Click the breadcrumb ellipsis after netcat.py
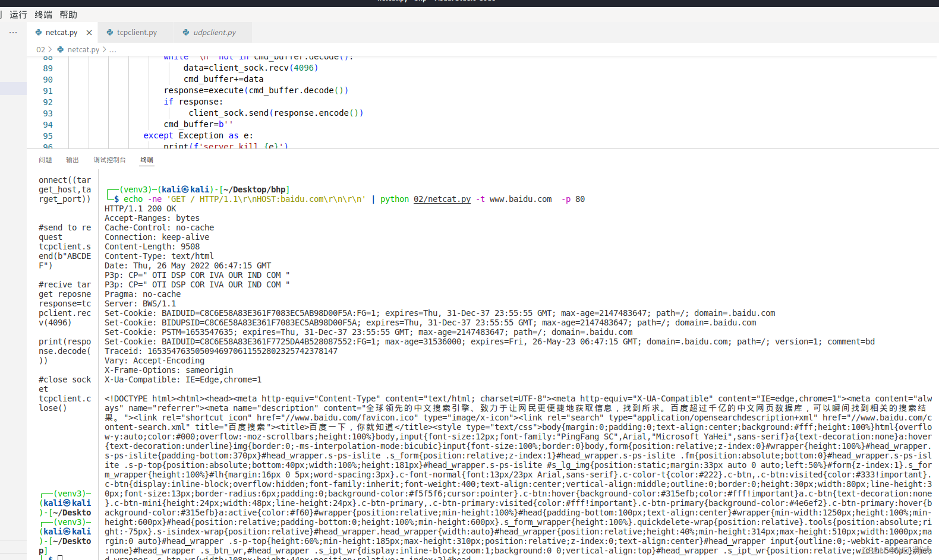Screen dimensions: 939x560 [113, 50]
